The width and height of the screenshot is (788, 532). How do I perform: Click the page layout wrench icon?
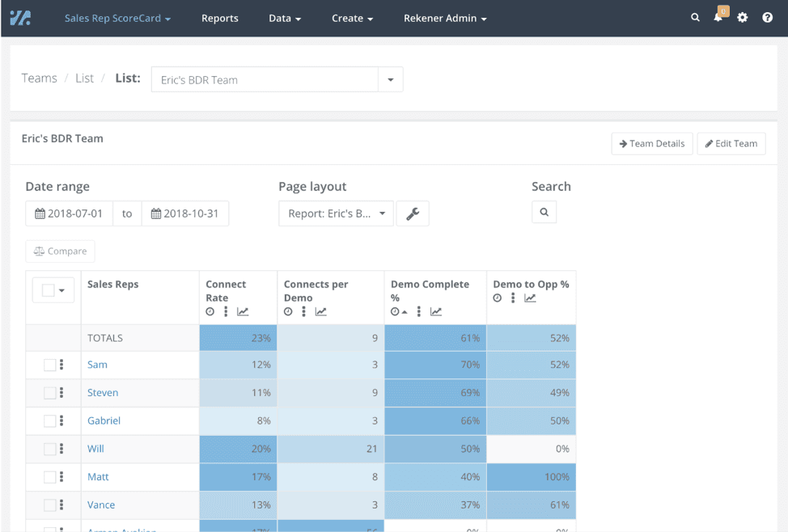(x=413, y=214)
